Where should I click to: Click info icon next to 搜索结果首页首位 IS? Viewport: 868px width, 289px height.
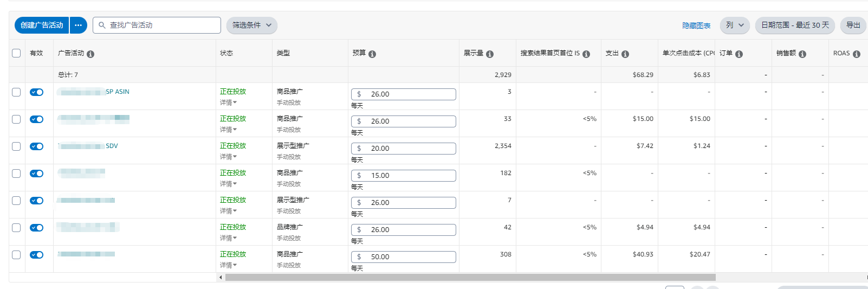click(586, 54)
